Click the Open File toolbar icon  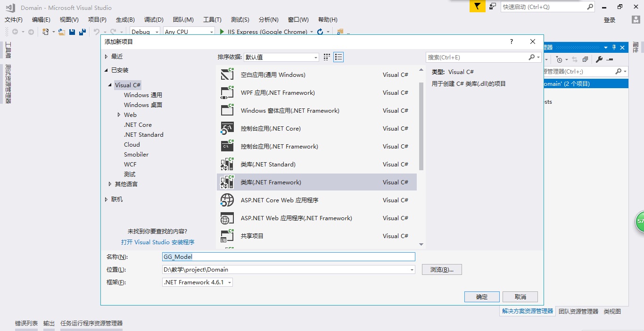click(61, 32)
